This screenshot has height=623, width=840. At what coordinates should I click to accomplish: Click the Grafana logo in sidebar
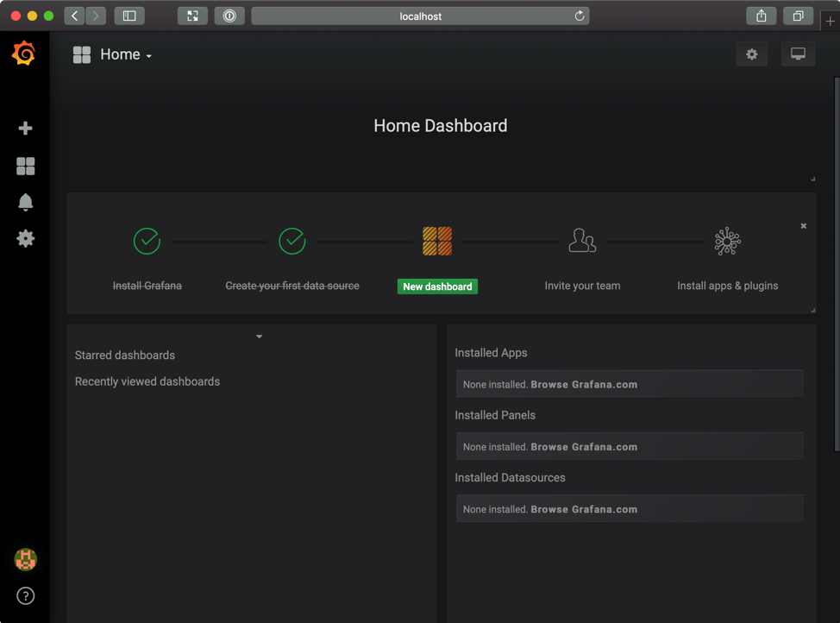pyautogui.click(x=24, y=53)
